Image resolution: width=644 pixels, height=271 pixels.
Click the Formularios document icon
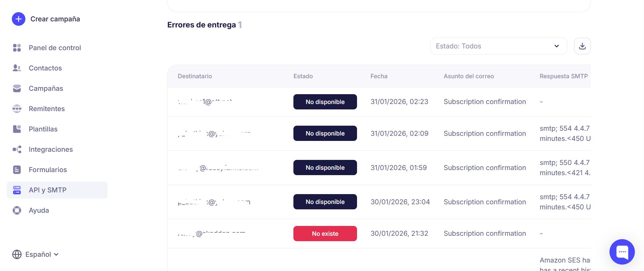(17, 170)
